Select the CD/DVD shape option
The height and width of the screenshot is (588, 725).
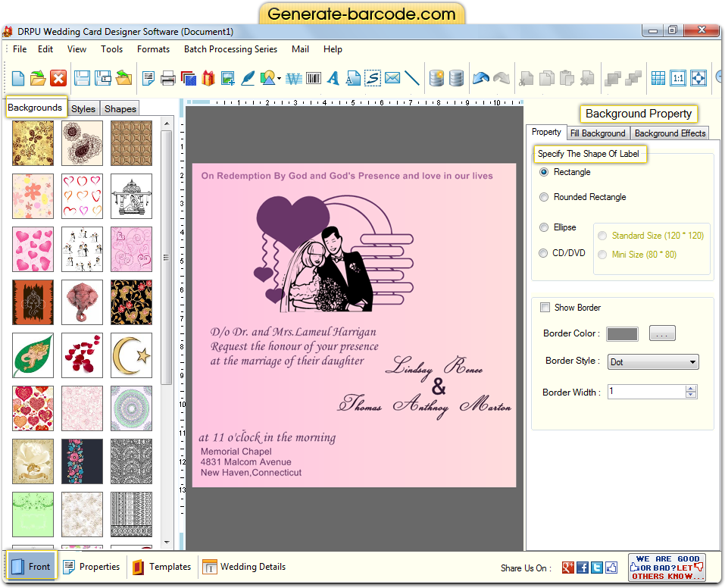(x=544, y=253)
